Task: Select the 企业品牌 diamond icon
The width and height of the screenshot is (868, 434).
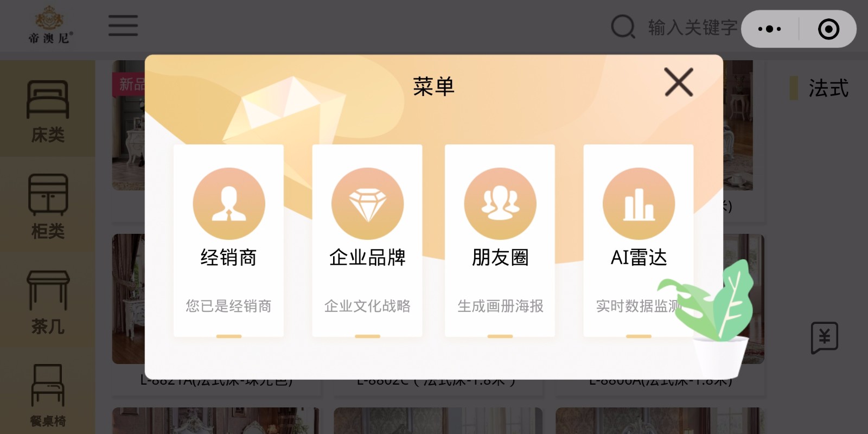Action: coord(367,203)
